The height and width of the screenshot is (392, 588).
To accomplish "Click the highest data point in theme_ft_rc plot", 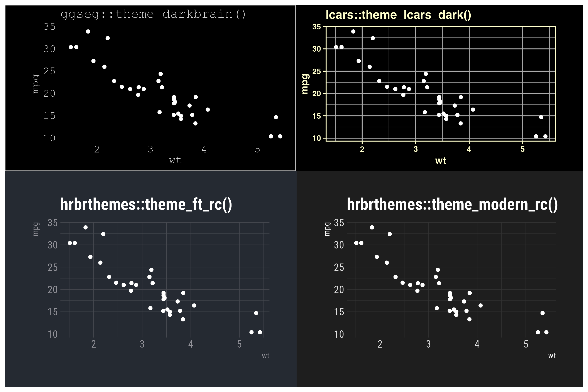I will coord(86,228).
